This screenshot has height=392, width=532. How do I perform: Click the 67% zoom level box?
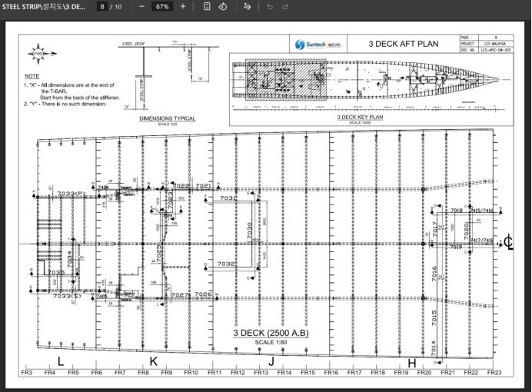(x=161, y=6)
